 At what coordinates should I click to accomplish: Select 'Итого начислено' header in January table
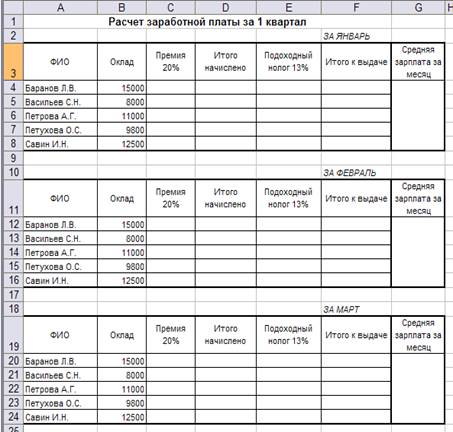pyautogui.click(x=226, y=62)
